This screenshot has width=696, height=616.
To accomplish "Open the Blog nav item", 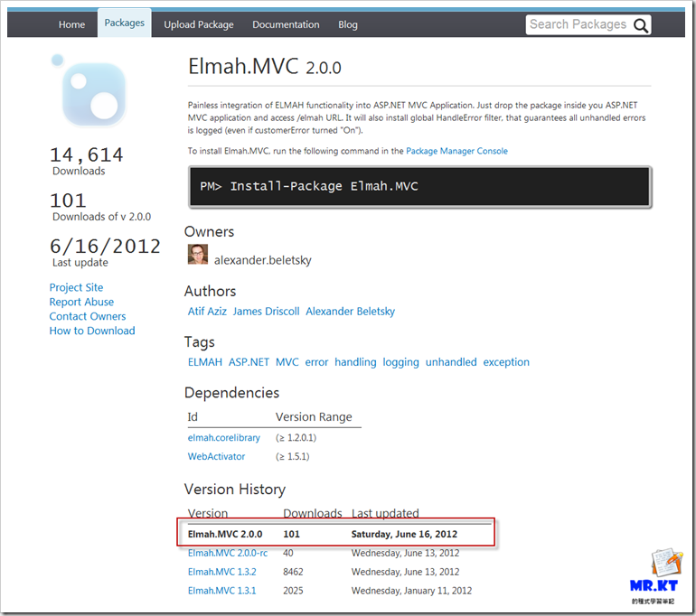I will [348, 24].
